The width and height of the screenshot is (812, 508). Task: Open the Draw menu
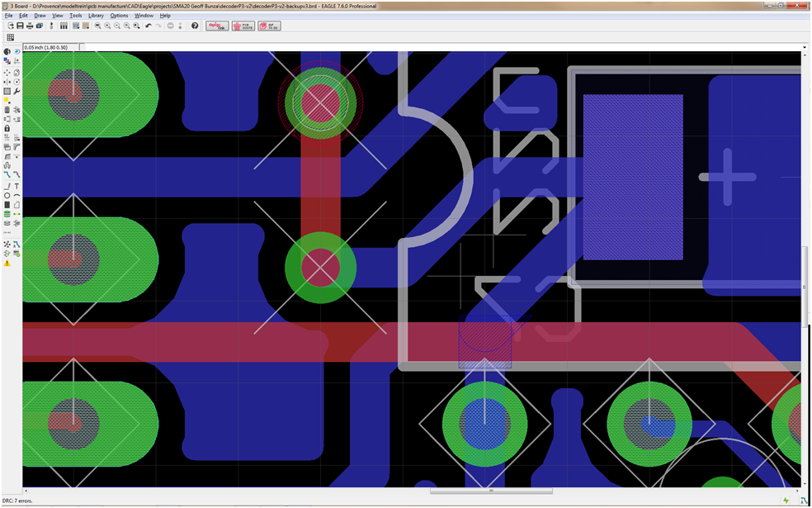click(40, 16)
